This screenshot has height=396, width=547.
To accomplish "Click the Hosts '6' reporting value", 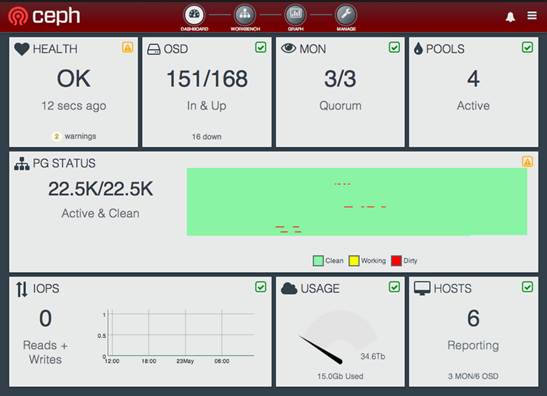I will (473, 318).
